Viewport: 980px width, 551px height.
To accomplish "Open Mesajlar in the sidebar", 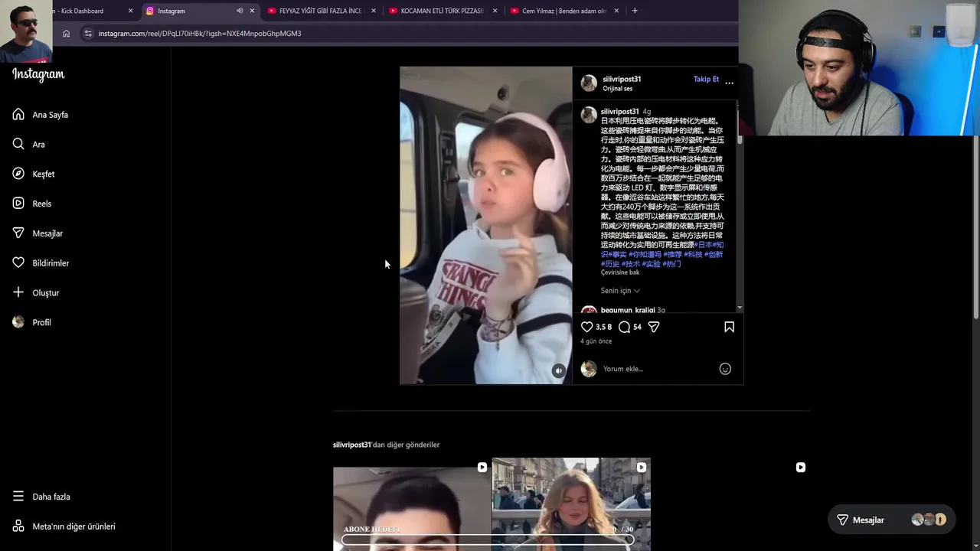I will 40,233.
